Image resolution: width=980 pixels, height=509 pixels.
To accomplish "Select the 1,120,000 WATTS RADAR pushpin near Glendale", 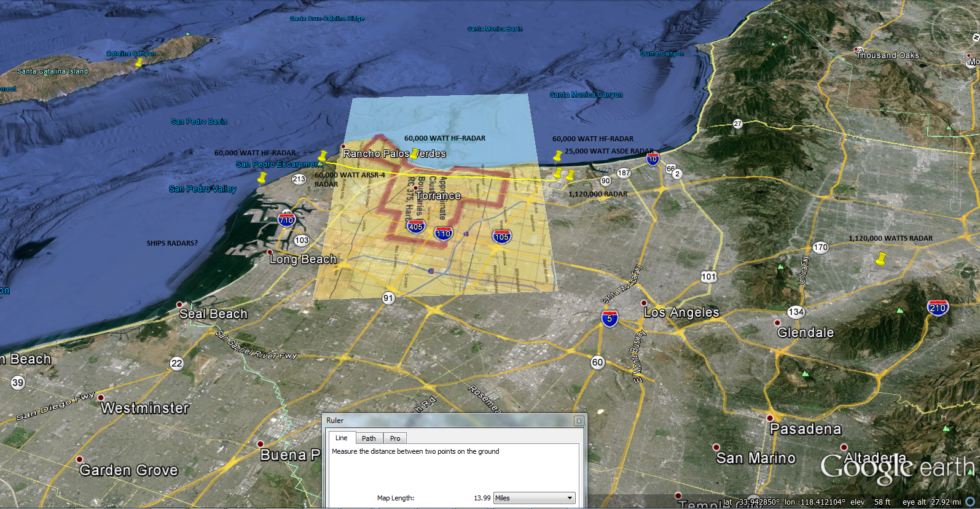I will (881, 258).
